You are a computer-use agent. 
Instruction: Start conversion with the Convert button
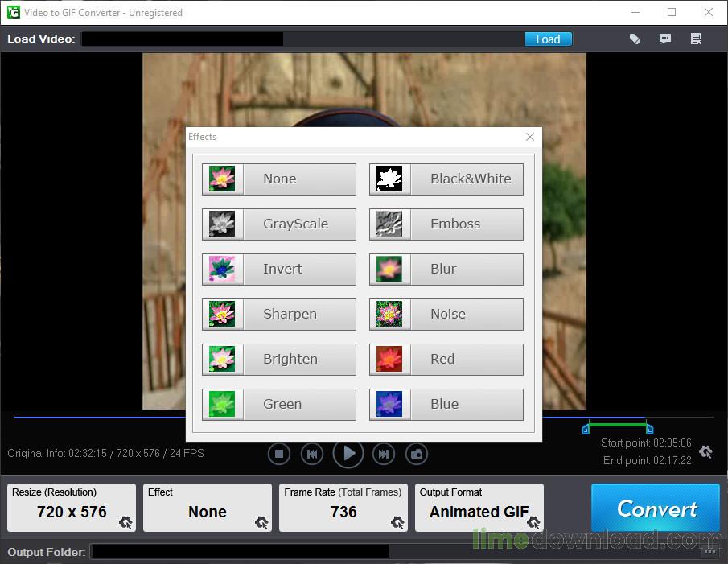coord(656,508)
